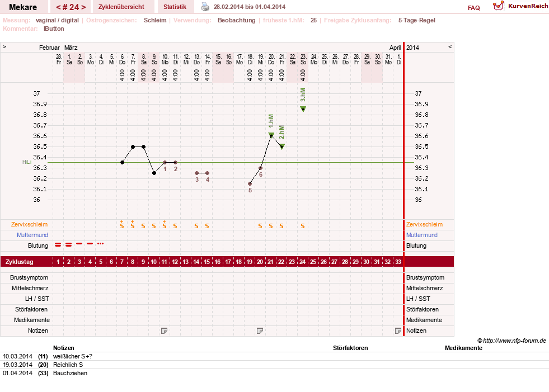Click the left LH / SST row label
Screen dimensions: 549x392
[37, 299]
